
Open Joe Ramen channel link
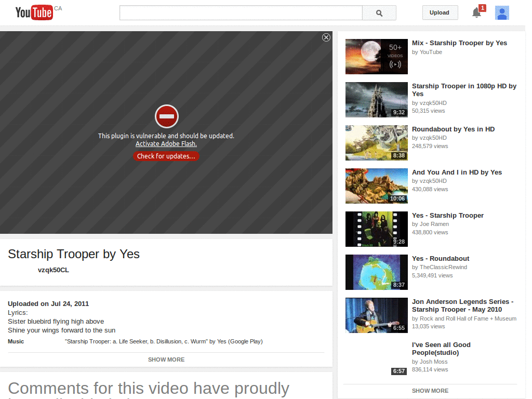tap(434, 224)
